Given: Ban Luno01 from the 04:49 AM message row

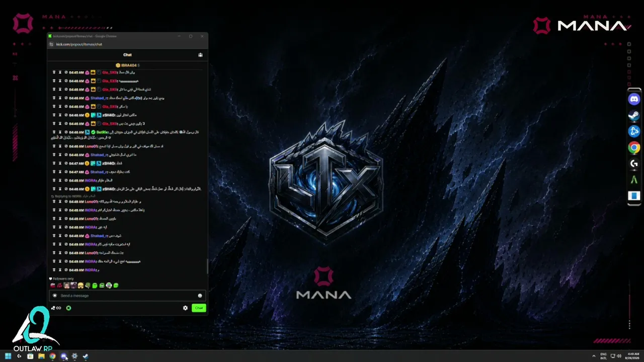Looking at the screenshot, I should coord(66,253).
